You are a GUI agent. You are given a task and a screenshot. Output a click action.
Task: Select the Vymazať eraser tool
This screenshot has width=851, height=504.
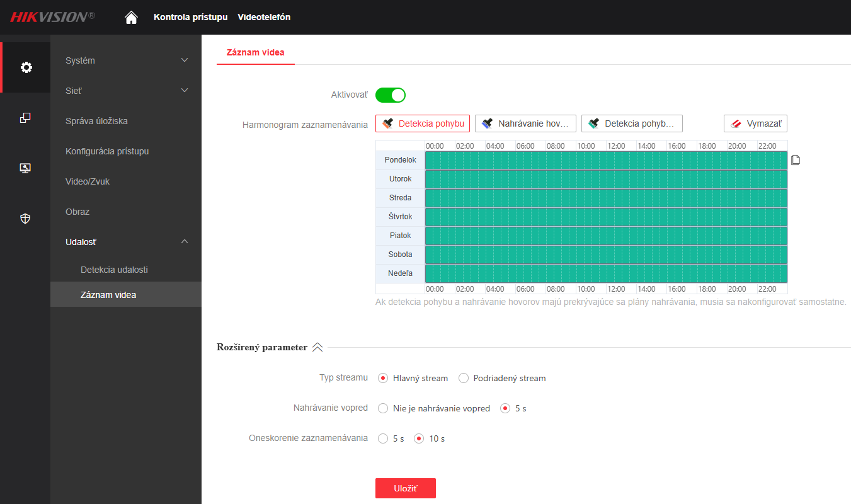(x=755, y=123)
